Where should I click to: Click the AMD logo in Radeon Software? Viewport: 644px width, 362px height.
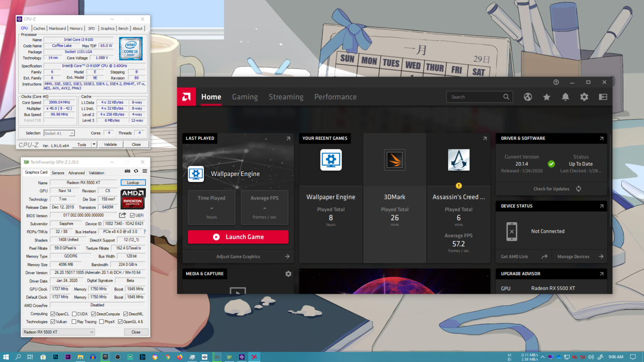[186, 97]
